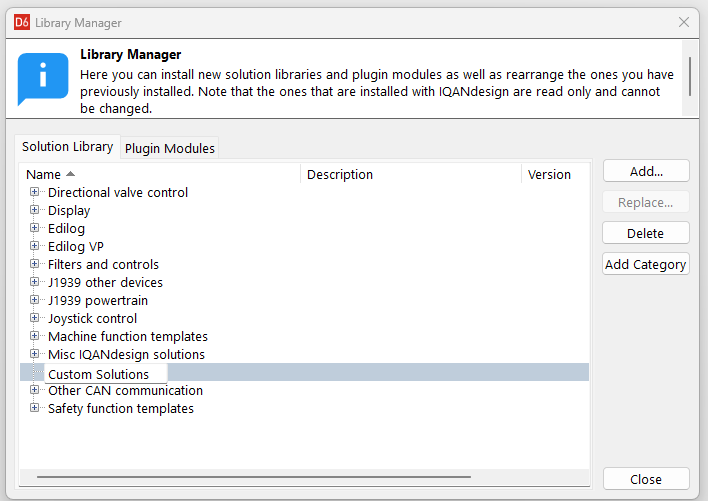The height and width of the screenshot is (501, 708).
Task: Select the Display tree item
Action: tap(69, 210)
